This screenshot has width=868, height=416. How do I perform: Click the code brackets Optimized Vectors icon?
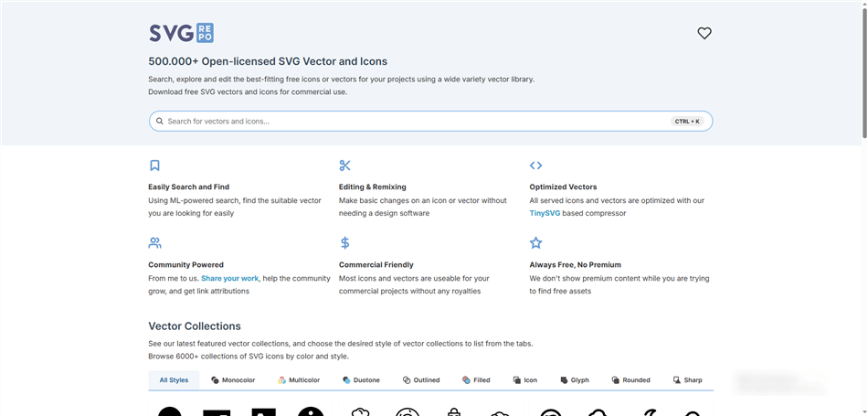535,165
